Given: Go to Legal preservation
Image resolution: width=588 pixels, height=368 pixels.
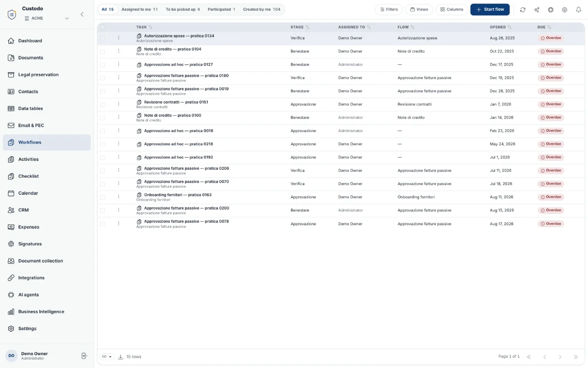Looking at the screenshot, I should coord(47,75).
